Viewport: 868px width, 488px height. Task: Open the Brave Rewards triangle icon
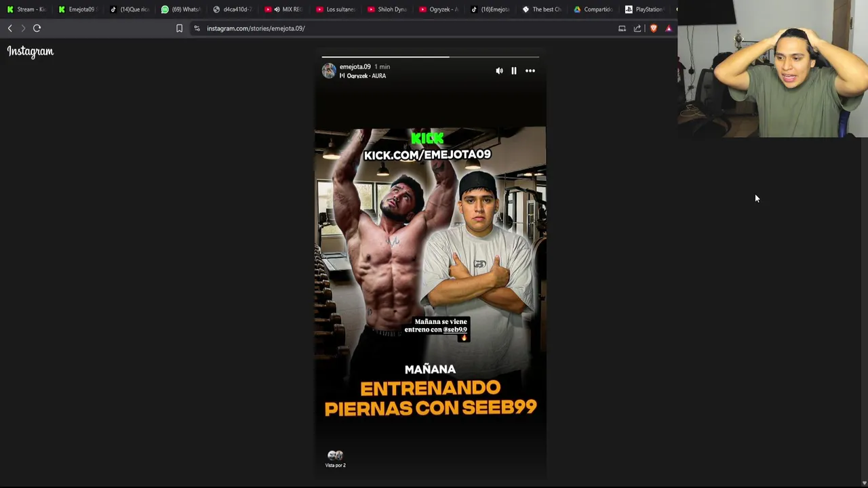[x=668, y=28]
